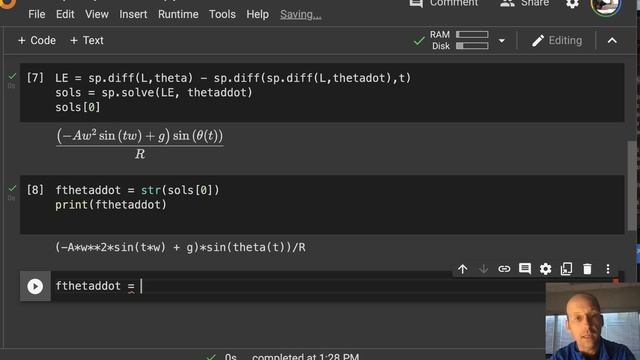Open the File menu
The height and width of the screenshot is (360, 640).
click(37, 14)
